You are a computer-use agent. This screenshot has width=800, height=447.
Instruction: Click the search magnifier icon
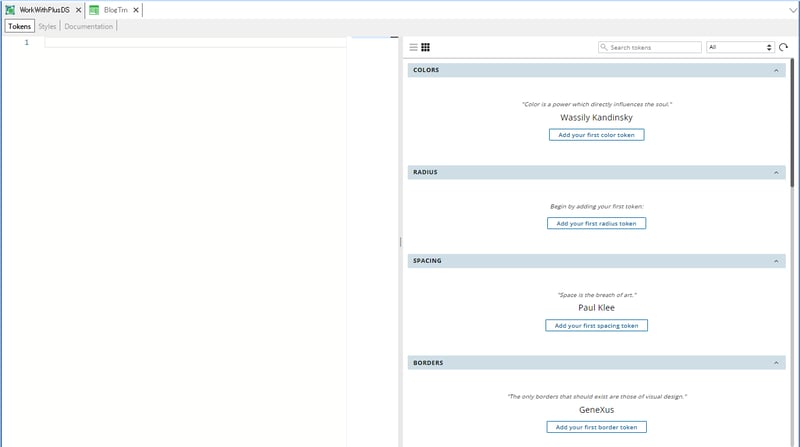[x=604, y=47]
